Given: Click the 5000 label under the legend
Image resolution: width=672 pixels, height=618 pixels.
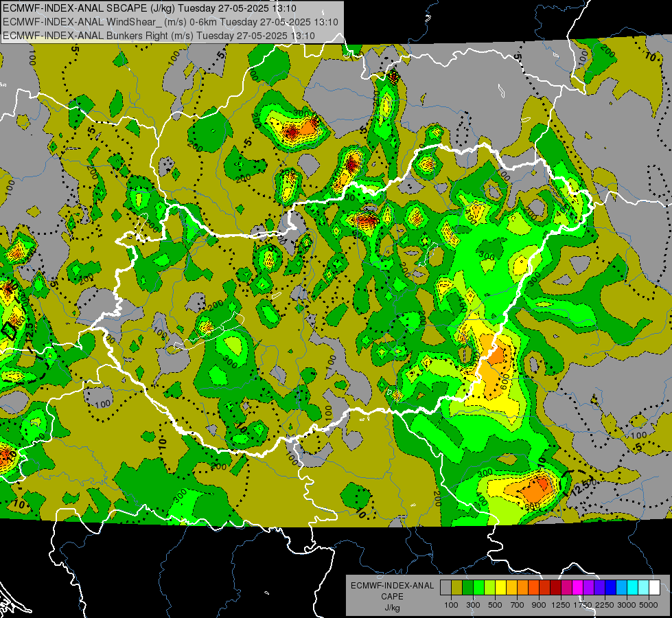Looking at the screenshot, I should coord(649,605).
